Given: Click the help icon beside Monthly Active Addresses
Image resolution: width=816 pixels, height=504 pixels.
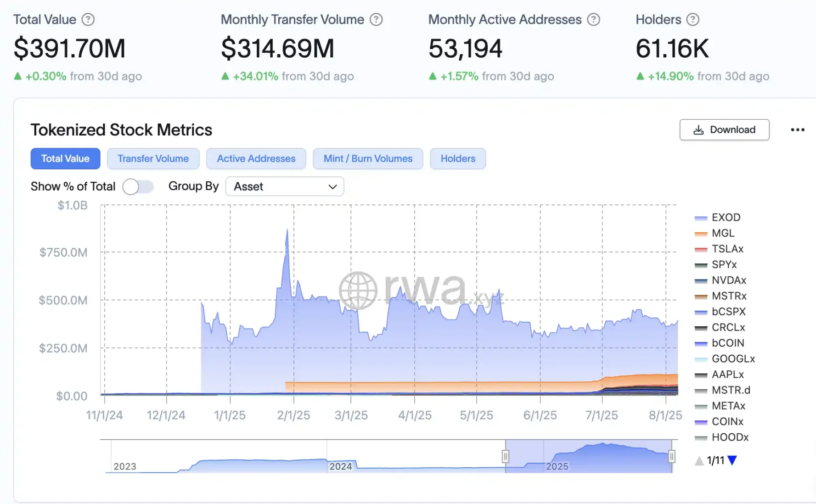Looking at the screenshot, I should pos(594,20).
